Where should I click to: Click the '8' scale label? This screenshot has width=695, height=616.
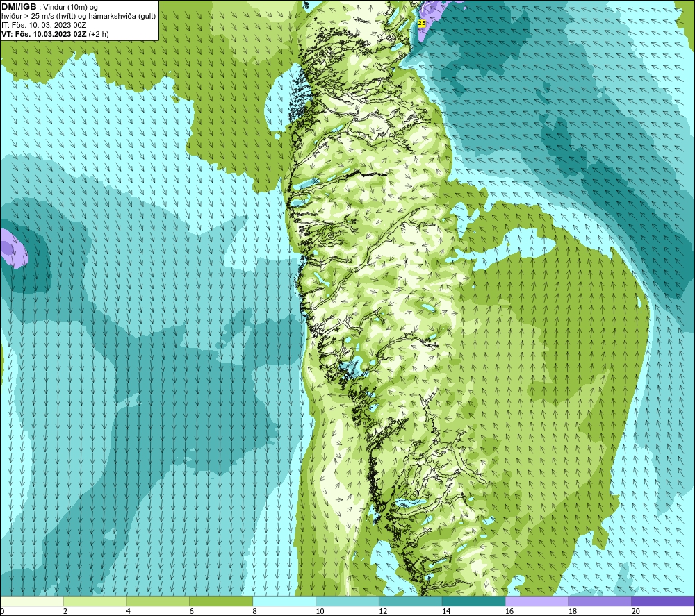(255, 612)
